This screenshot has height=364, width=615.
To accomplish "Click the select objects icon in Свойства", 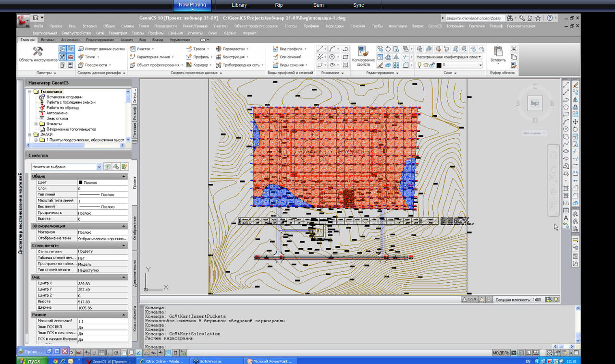I will [x=116, y=167].
